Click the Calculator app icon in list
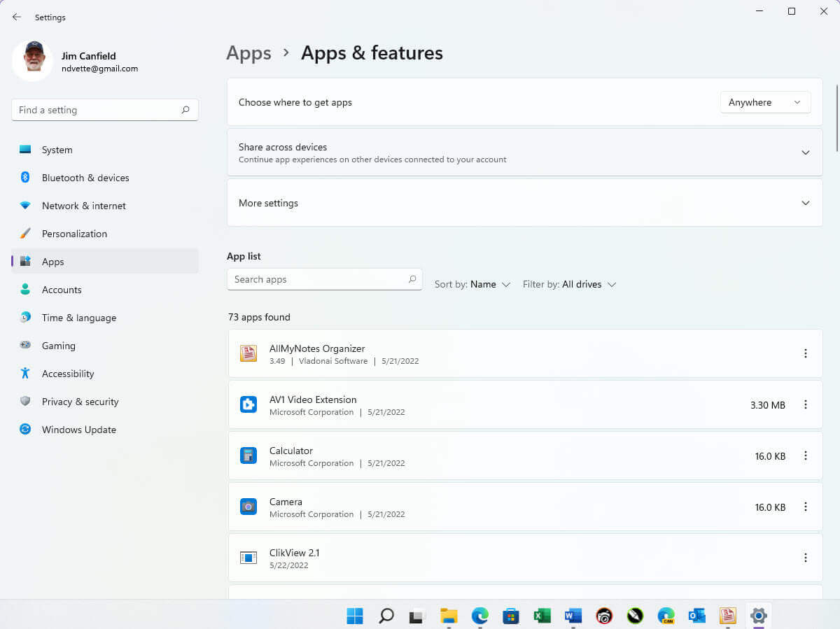This screenshot has width=840, height=629. [248, 455]
